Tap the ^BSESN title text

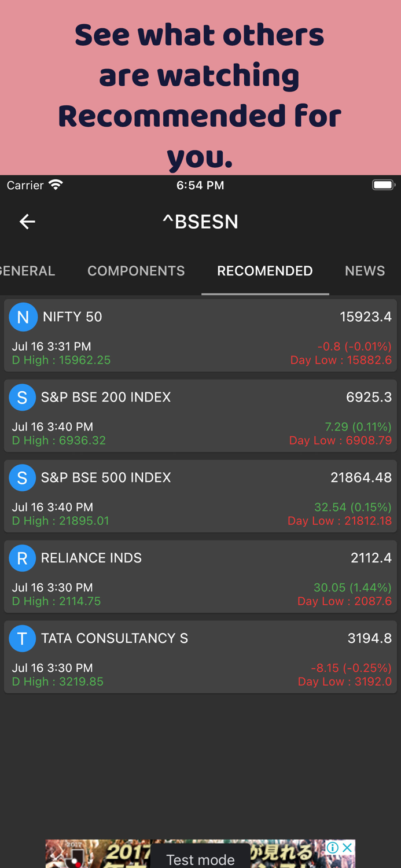[200, 222]
